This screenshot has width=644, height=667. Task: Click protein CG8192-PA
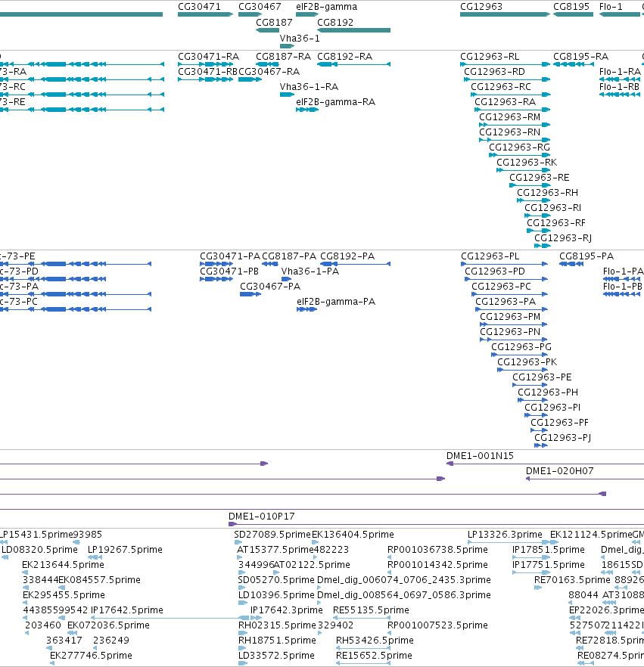pos(347,256)
